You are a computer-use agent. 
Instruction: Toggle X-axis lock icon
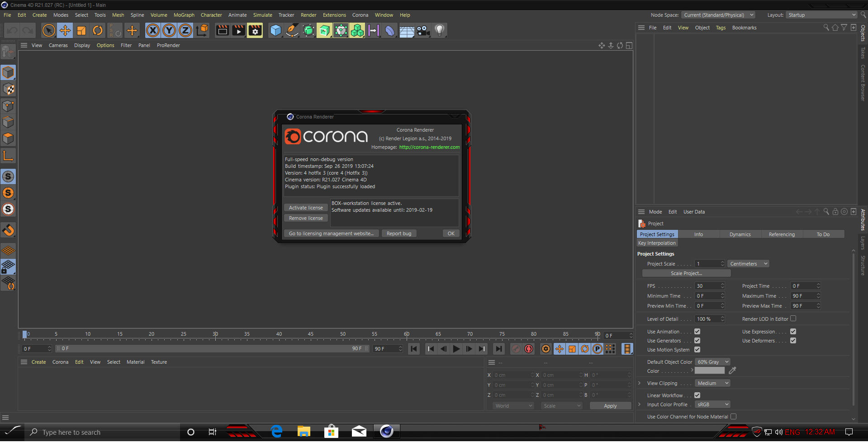pyautogui.click(x=153, y=30)
